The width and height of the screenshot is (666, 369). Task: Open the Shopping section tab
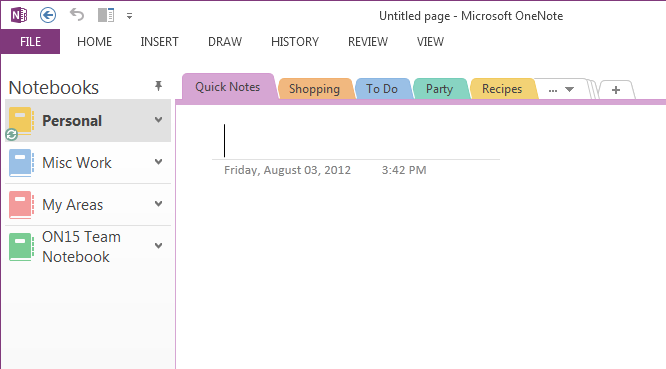(x=315, y=89)
